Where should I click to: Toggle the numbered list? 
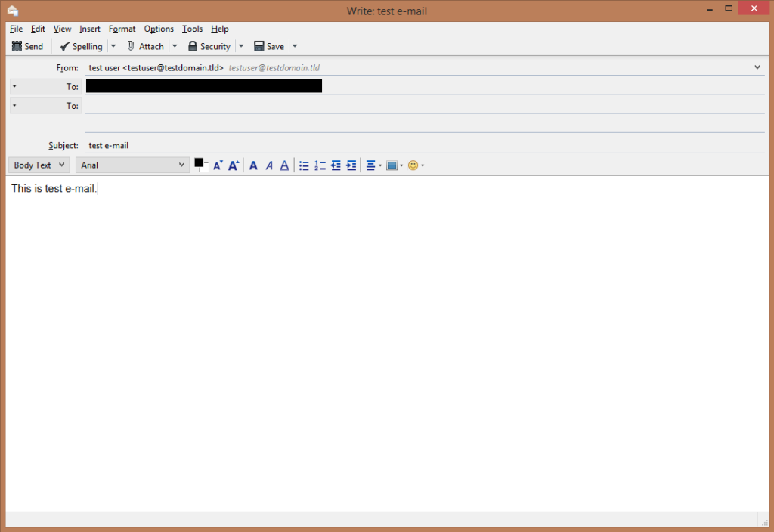(x=320, y=165)
